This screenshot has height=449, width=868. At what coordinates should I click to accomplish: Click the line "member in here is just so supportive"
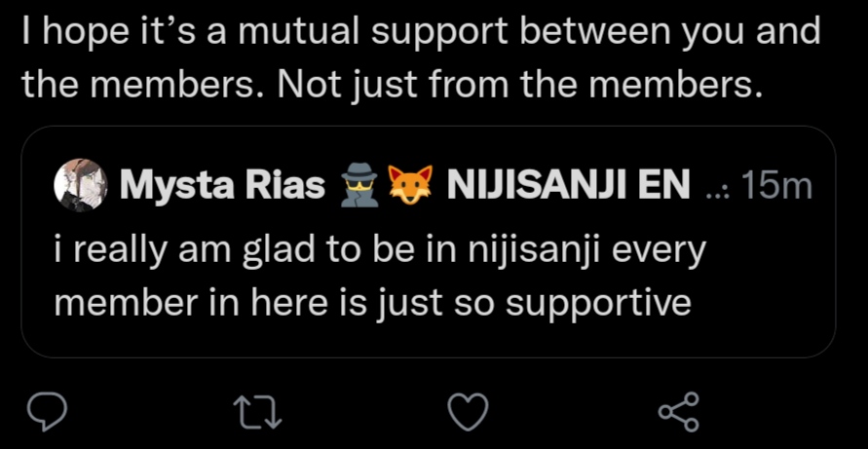tap(372, 302)
